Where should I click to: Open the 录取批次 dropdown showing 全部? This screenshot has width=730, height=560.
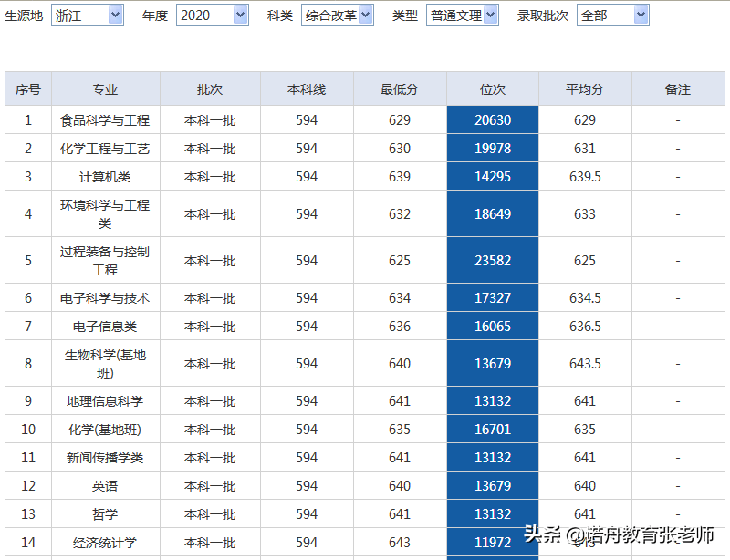pyautogui.click(x=612, y=16)
